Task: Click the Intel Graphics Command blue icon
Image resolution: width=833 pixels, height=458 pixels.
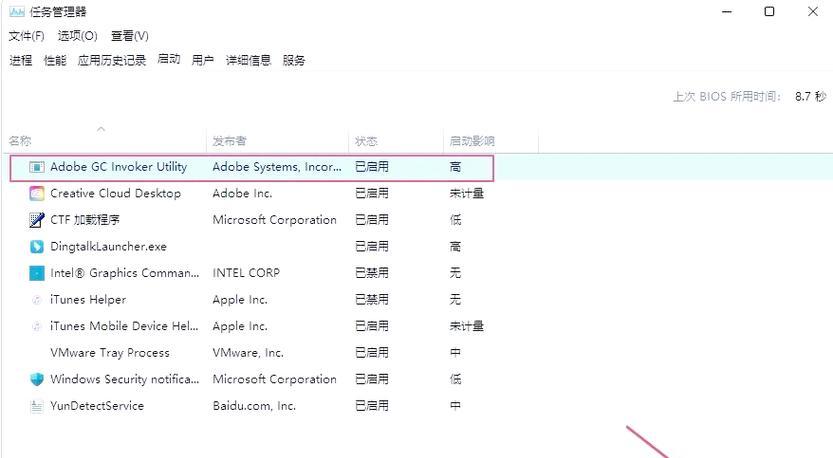Action: [x=37, y=273]
